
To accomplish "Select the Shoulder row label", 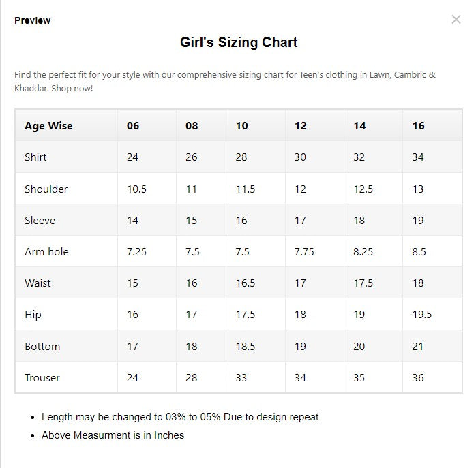I will pos(46,189).
